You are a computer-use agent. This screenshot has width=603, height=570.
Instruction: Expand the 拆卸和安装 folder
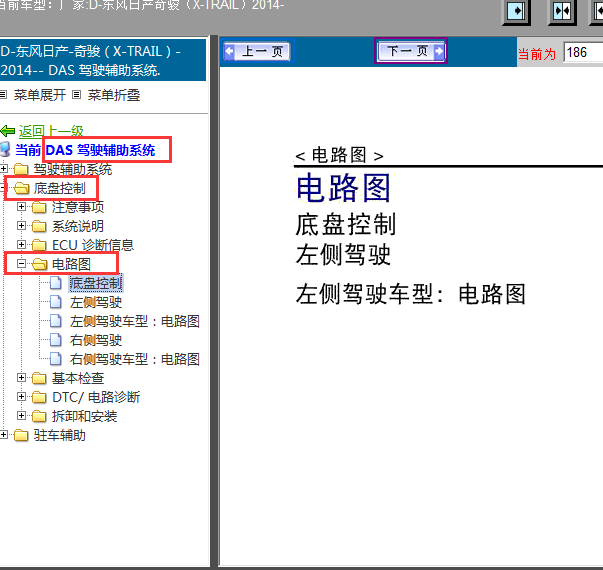pyautogui.click(x=22, y=415)
